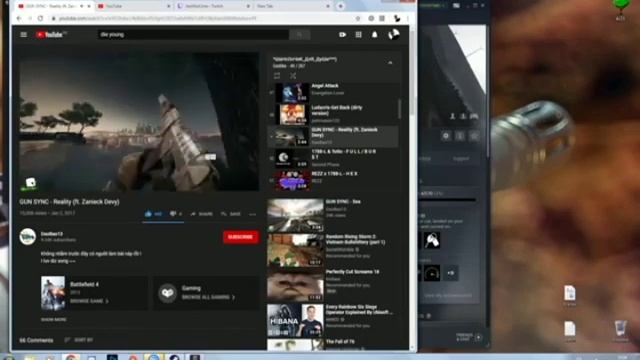Open the Dasiber12 channel name link
The height and width of the screenshot is (360, 640).
[x=52, y=234]
